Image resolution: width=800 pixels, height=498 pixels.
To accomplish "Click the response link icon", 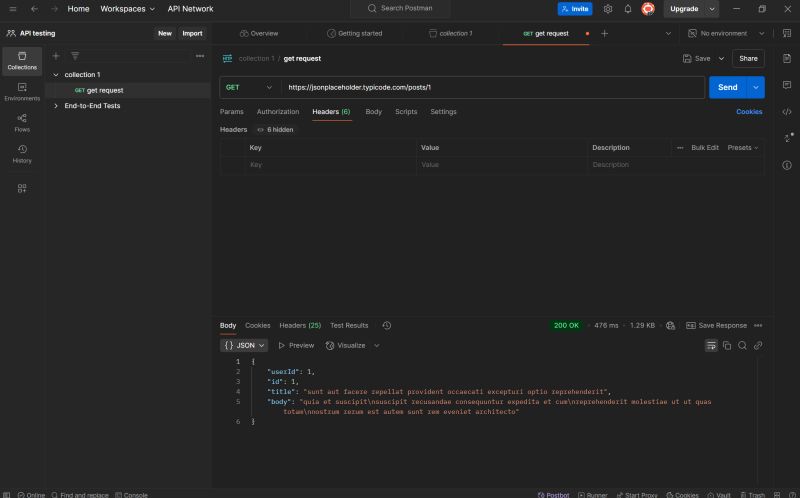I will 758,345.
